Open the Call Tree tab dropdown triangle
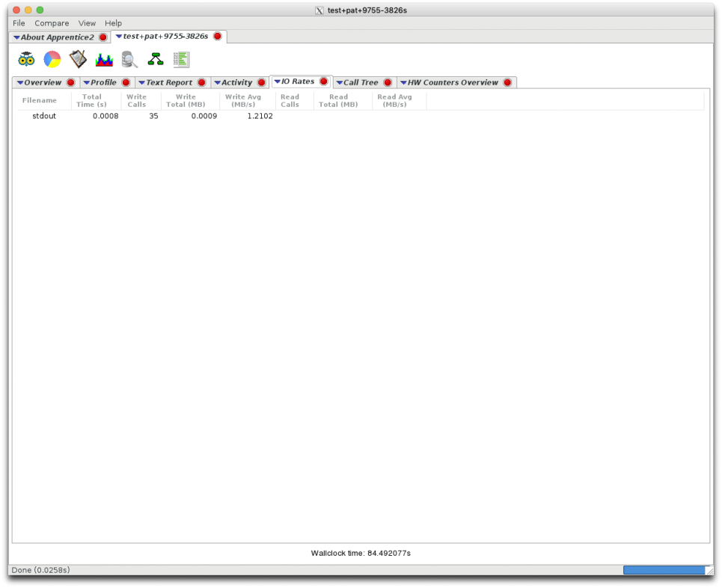The width and height of the screenshot is (722, 588). tap(340, 82)
